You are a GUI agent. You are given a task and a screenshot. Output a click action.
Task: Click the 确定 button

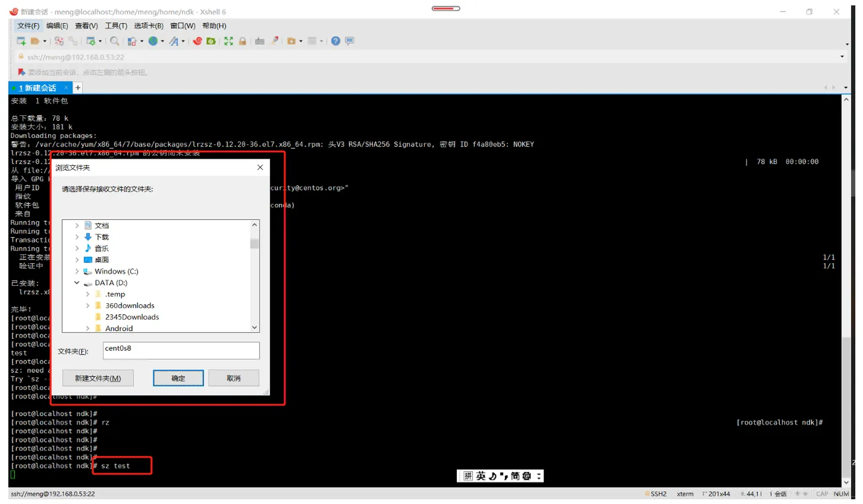click(x=178, y=378)
